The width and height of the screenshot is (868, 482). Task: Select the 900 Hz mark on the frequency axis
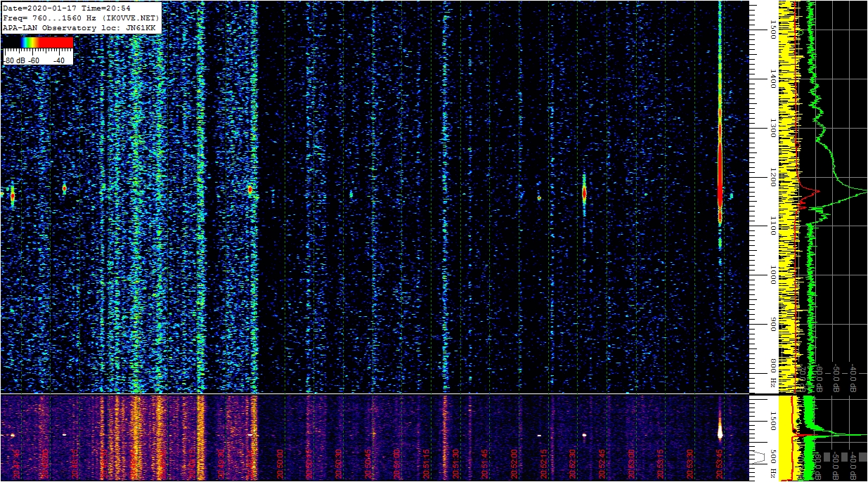772,325
